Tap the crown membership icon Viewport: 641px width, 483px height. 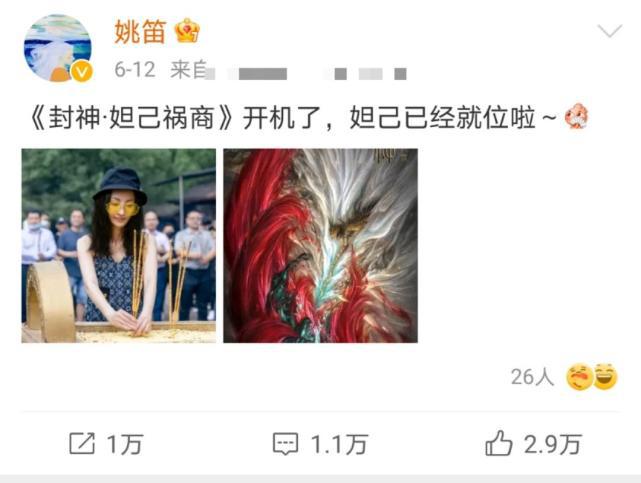point(187,31)
